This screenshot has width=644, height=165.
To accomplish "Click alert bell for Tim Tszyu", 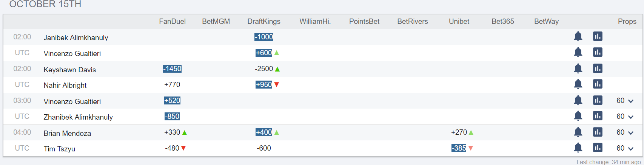I will [x=578, y=148].
